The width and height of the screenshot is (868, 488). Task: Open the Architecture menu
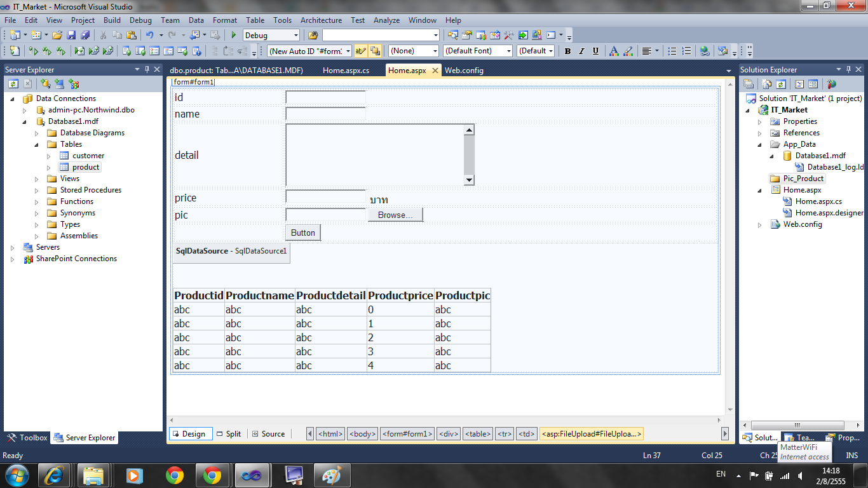321,20
